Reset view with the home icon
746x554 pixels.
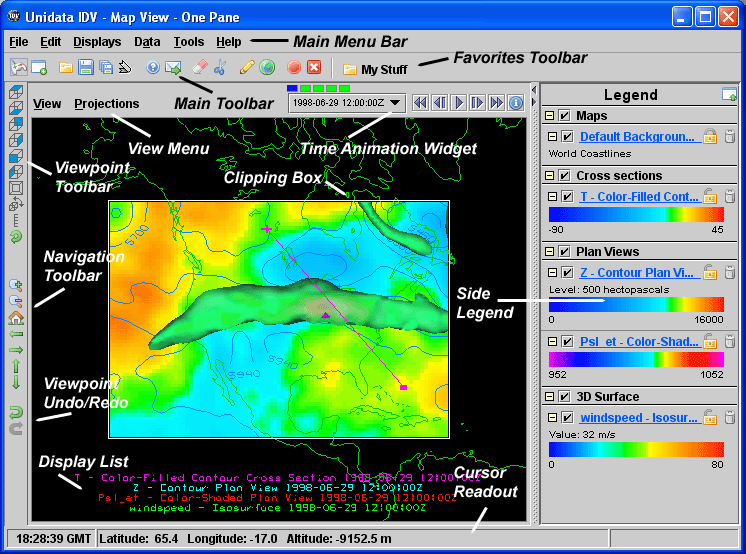(16, 318)
